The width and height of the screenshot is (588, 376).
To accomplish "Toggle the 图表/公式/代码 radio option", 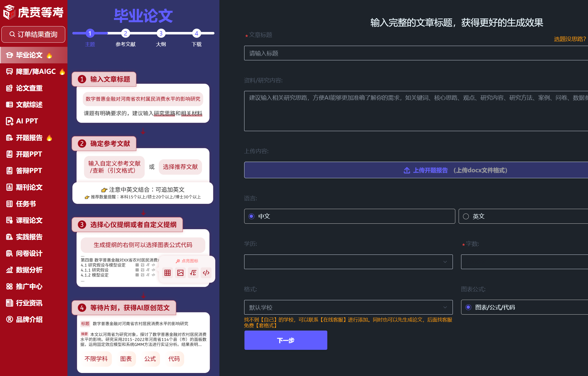I will [x=468, y=307].
